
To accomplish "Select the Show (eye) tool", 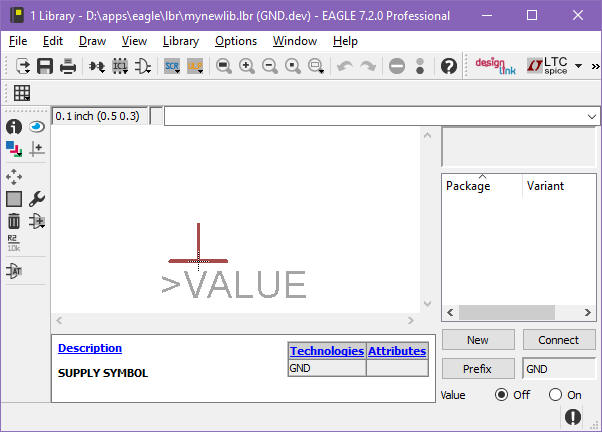I will coord(37,127).
